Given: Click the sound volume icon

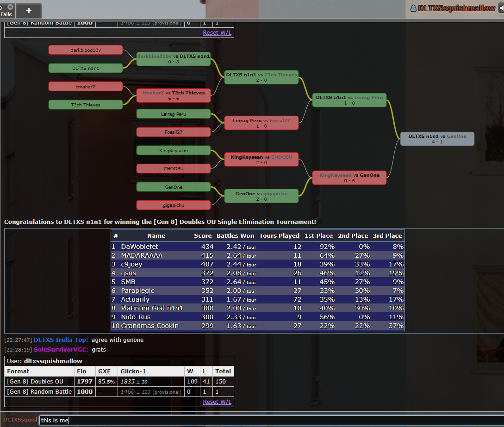Looking at the screenshot, I should coord(500,8).
